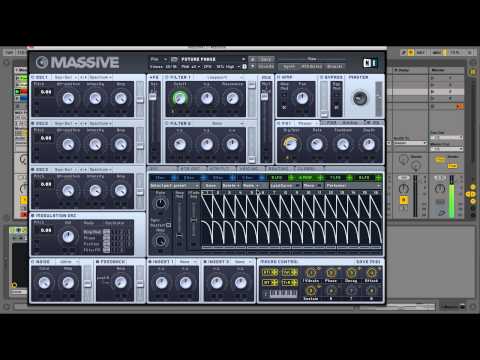The height and width of the screenshot is (360, 480).
Task: Click the Vel macro source icon
Action: coord(290,273)
